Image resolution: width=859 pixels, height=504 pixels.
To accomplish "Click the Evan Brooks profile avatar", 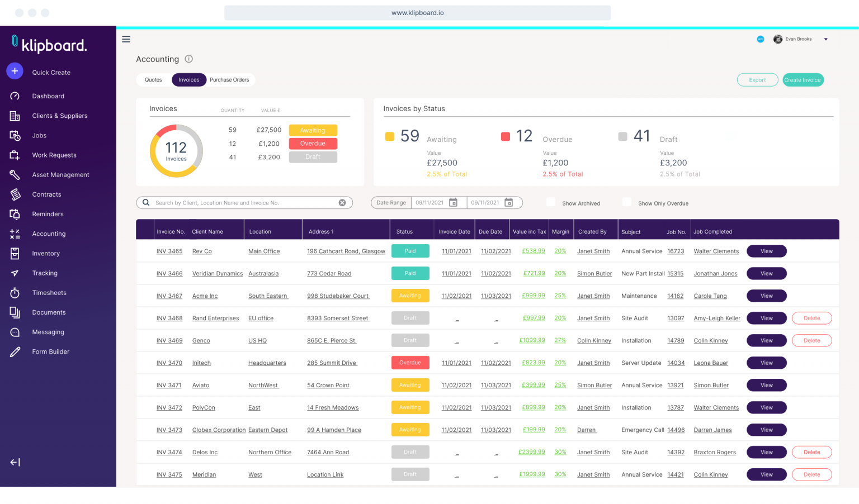I will (x=778, y=39).
